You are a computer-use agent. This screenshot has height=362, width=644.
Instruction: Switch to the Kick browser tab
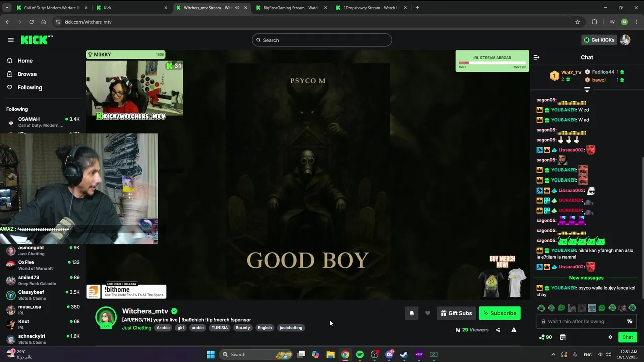132,8
